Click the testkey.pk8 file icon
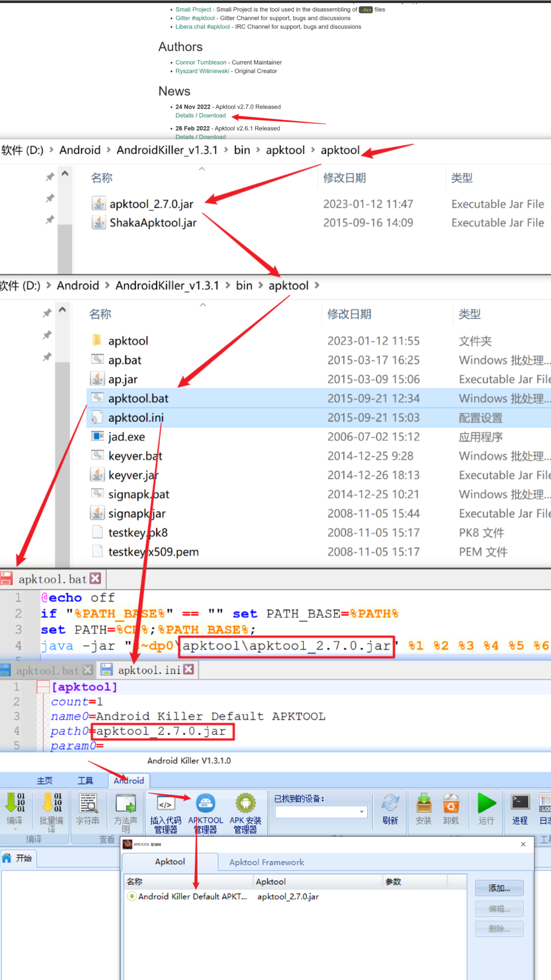Viewport: 551px width, 980px height. tap(97, 532)
